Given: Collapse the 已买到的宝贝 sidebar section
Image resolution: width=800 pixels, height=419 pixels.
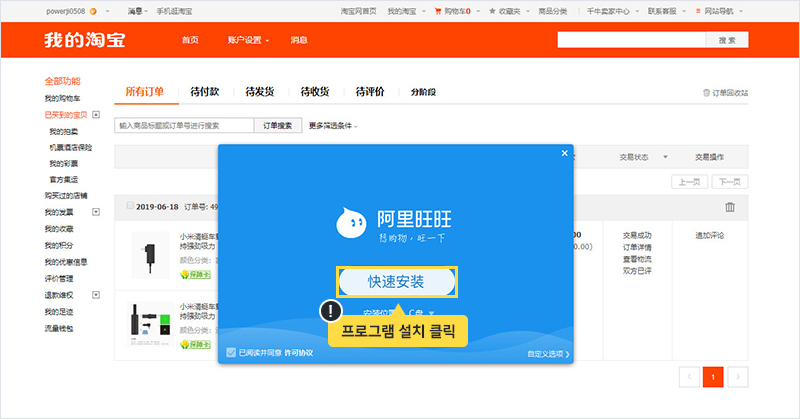Looking at the screenshot, I should 96,115.
